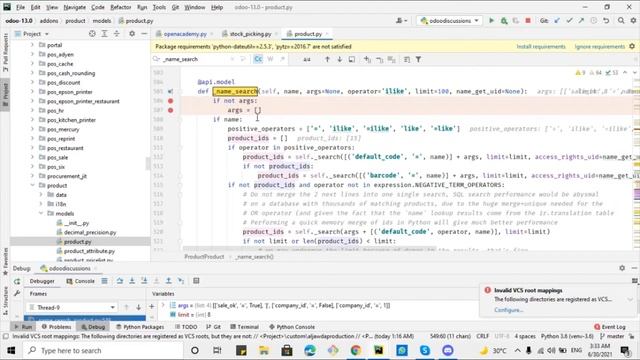Click the _name_search find input field
The height and width of the screenshot is (360, 640).
pyautogui.click(x=196, y=60)
